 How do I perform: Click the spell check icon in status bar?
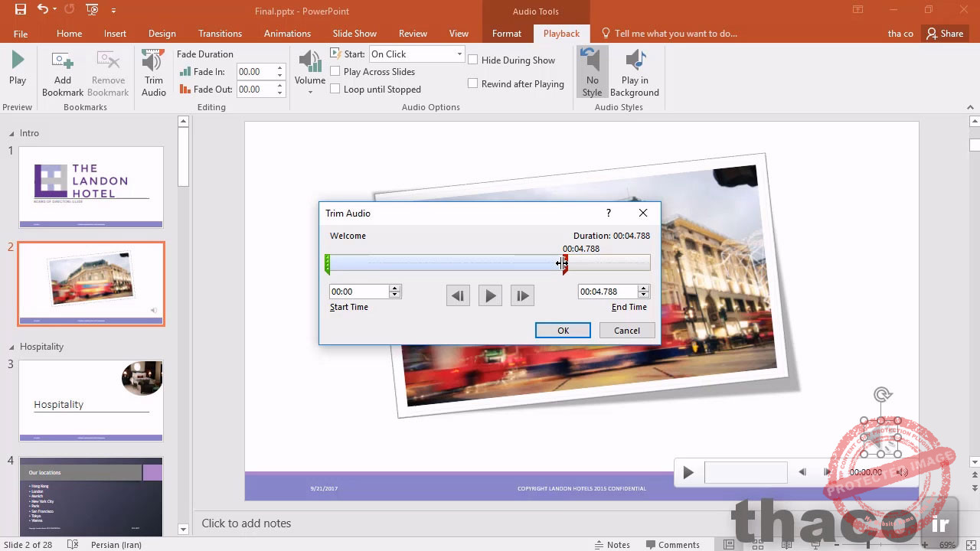[73, 544]
